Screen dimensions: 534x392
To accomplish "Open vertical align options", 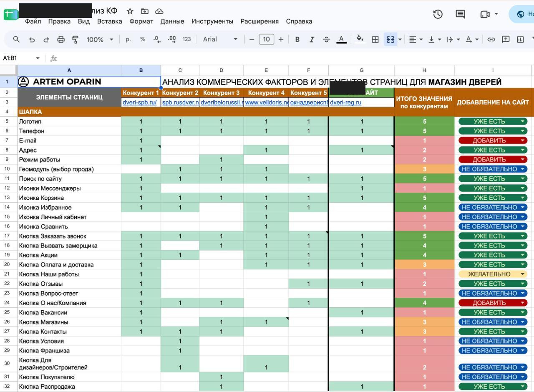I will (x=435, y=39).
